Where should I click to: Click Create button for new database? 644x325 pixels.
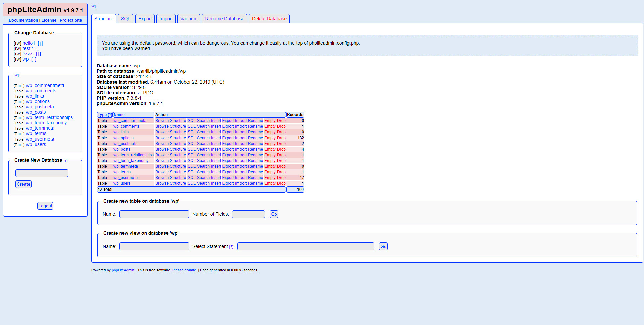23,184
